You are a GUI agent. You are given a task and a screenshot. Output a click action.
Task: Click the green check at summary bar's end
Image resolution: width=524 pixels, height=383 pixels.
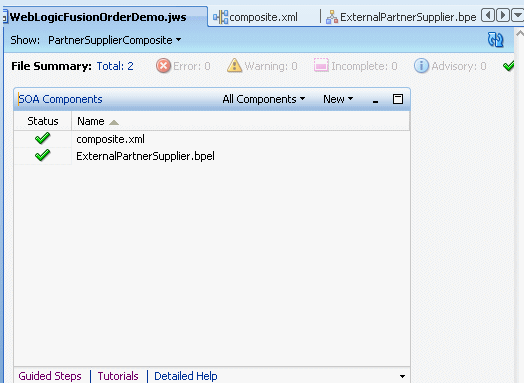coord(508,66)
